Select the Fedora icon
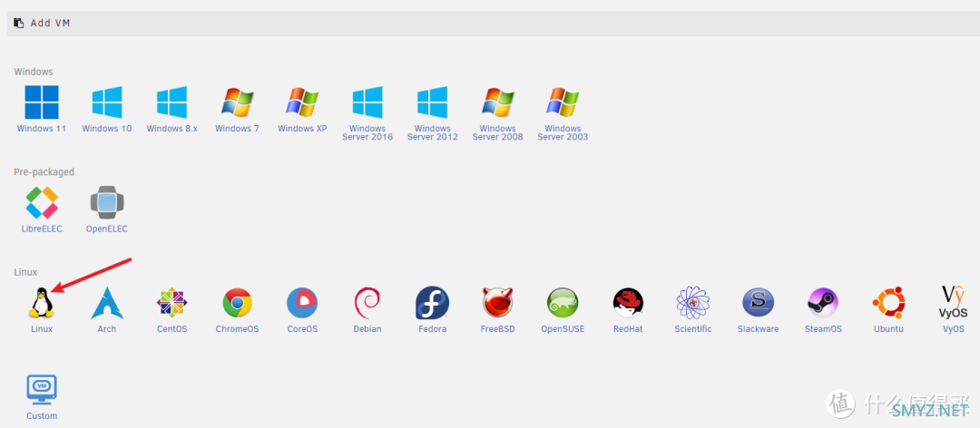Viewport: 980px width, 428px height. (x=433, y=303)
